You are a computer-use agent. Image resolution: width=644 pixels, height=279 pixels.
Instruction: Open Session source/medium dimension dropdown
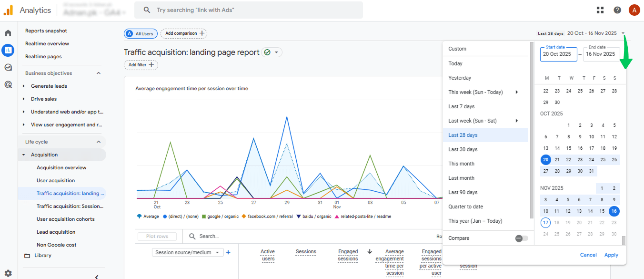(x=188, y=252)
